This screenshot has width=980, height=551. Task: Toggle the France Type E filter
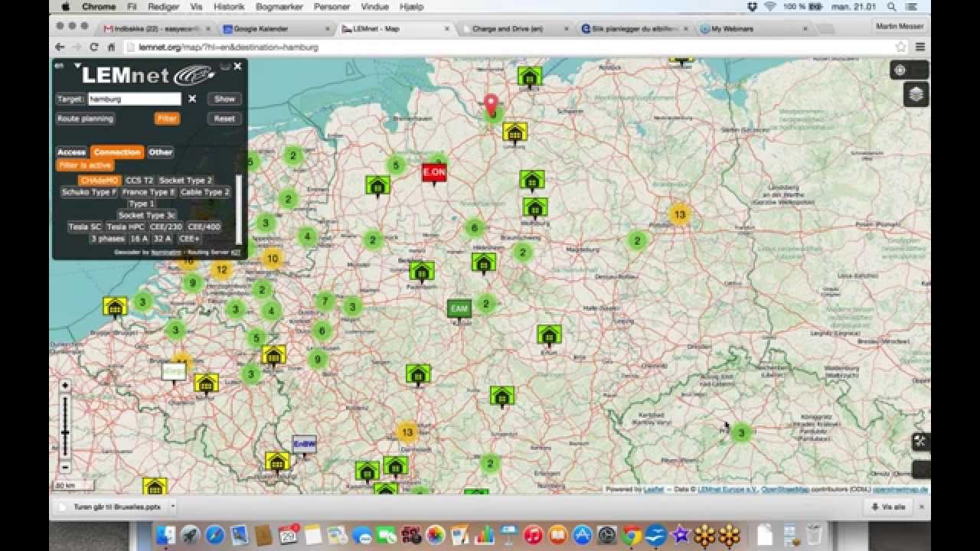pos(149,192)
